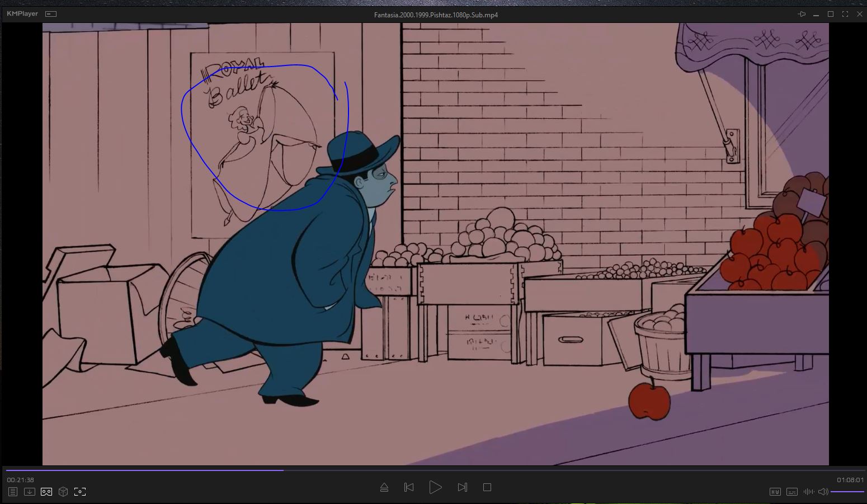Open the playlist panel icon
Image resolution: width=867 pixels, height=504 pixels.
[x=13, y=492]
